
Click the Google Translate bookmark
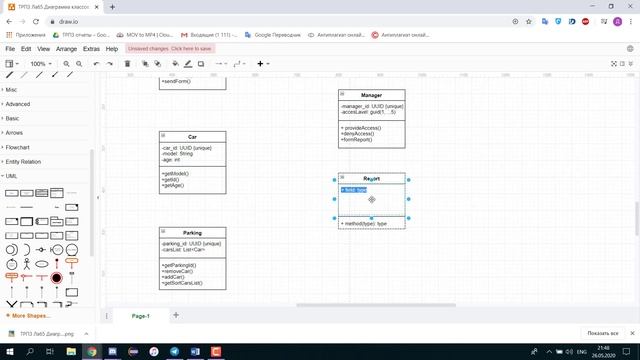point(273,35)
